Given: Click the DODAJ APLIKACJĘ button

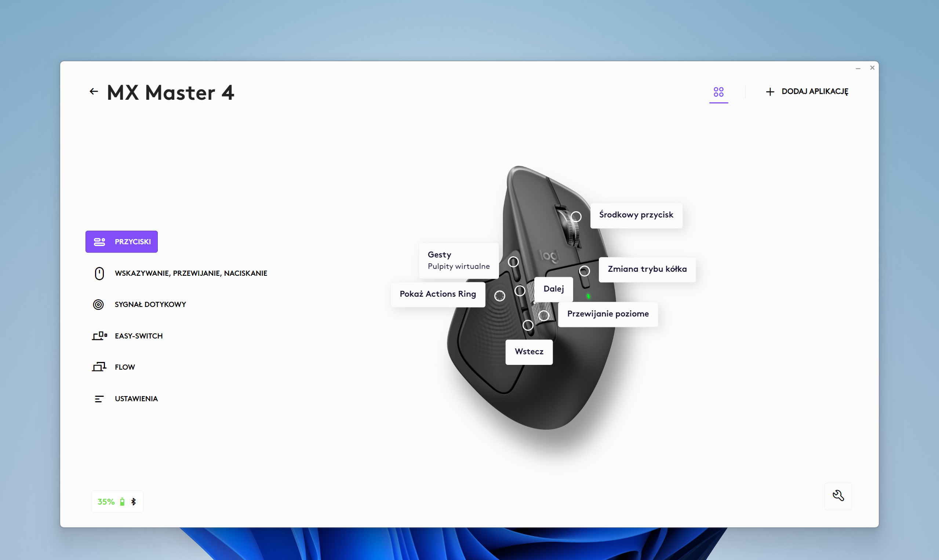Looking at the screenshot, I should pos(807,91).
